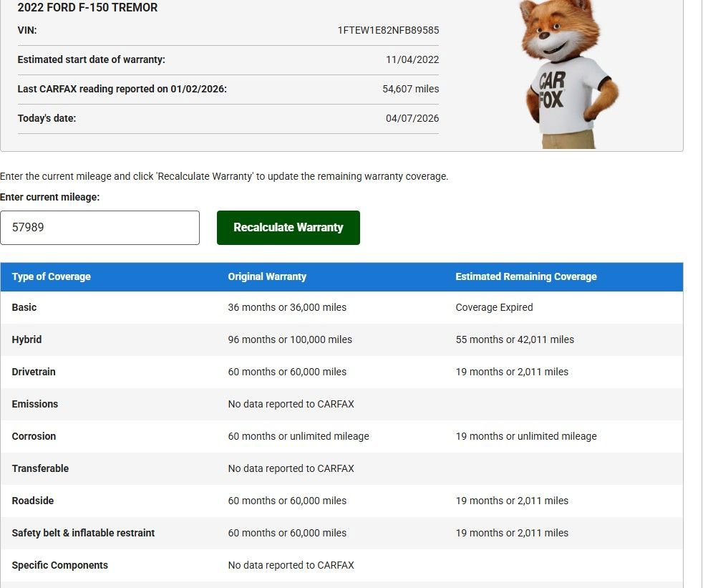Click the 54,607 miles last reading value
703x588 pixels.
(410, 89)
